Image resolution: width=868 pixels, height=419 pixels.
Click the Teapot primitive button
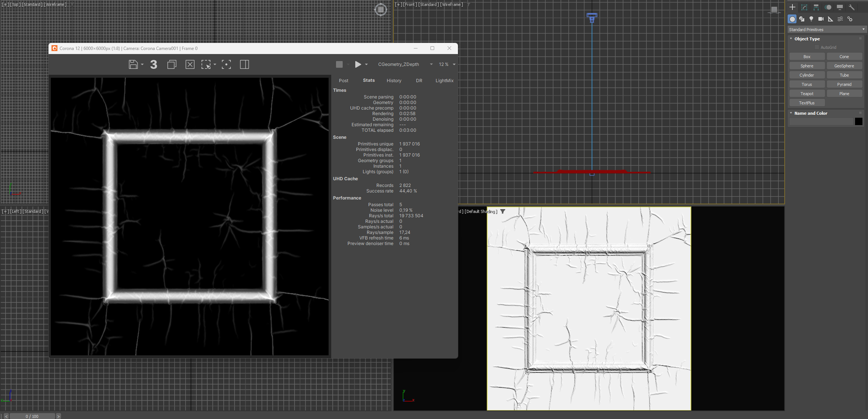(807, 94)
